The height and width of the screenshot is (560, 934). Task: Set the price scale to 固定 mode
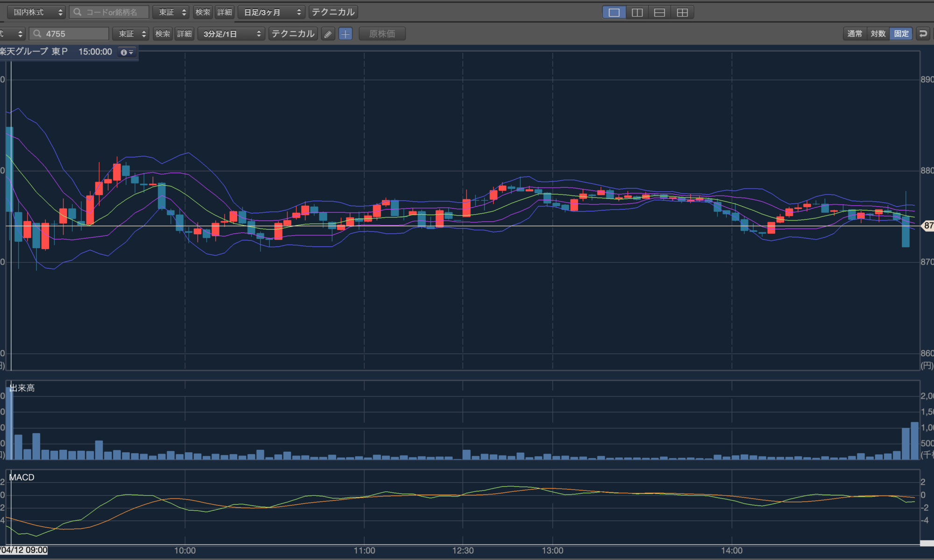[901, 34]
